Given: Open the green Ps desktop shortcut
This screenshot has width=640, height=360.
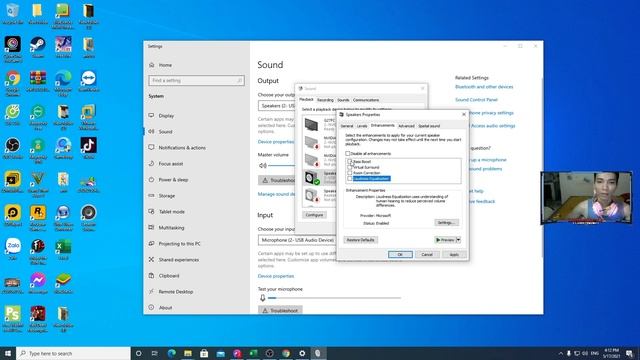Looking at the screenshot, I should (x=13, y=318).
